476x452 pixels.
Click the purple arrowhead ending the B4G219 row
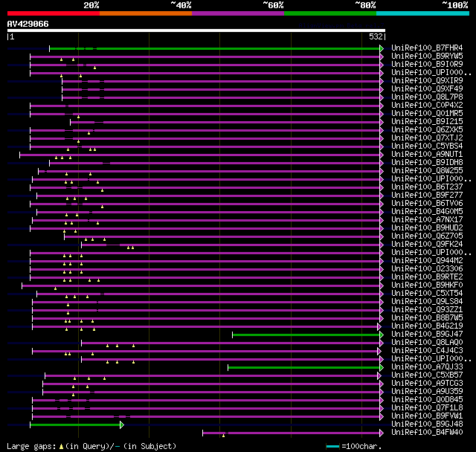[x=379, y=326]
